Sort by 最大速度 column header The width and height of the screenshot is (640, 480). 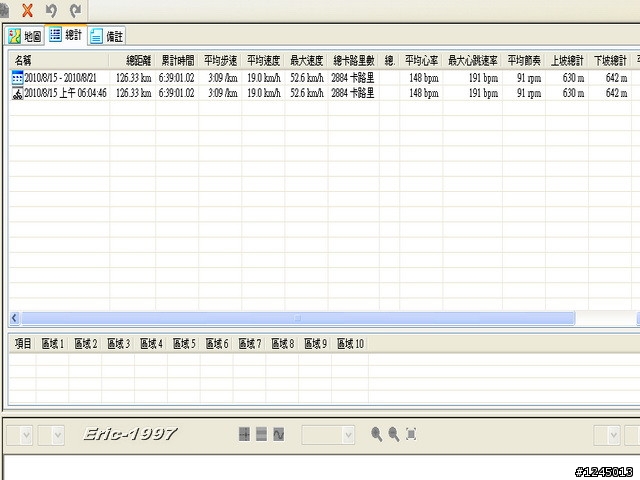(x=306, y=61)
